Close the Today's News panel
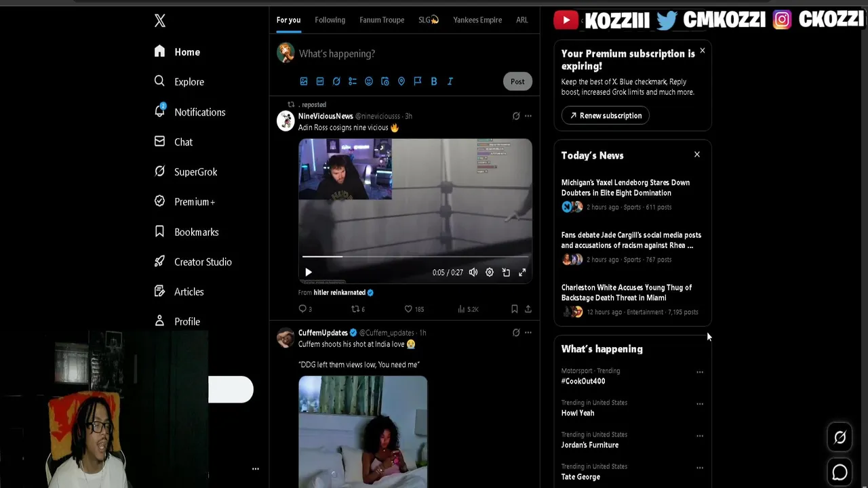The width and height of the screenshot is (868, 488). pos(697,155)
